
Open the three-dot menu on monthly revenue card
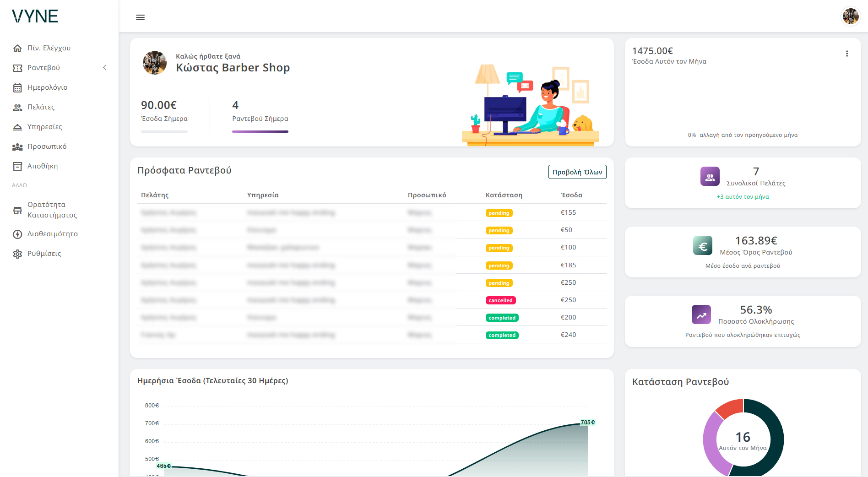click(846, 54)
